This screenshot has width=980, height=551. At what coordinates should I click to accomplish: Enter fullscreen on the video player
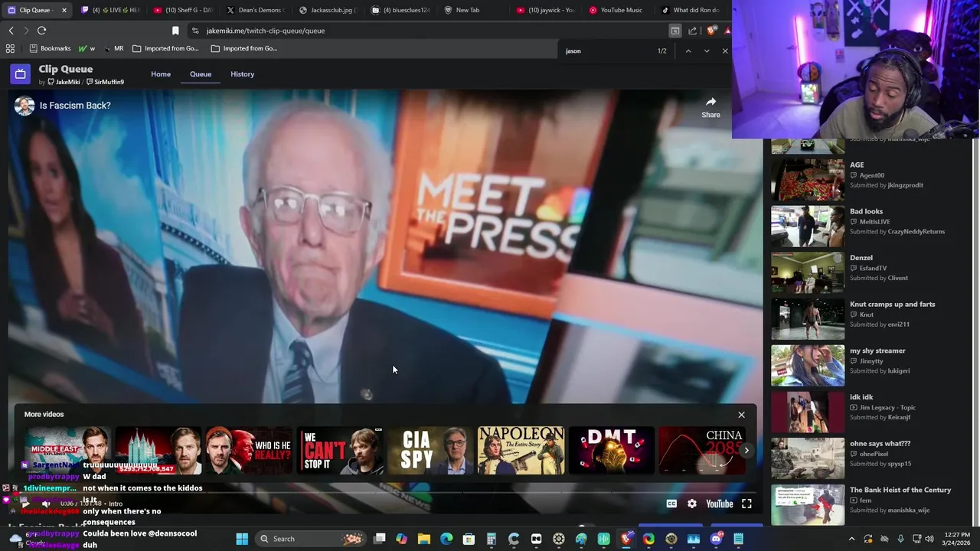pos(746,504)
